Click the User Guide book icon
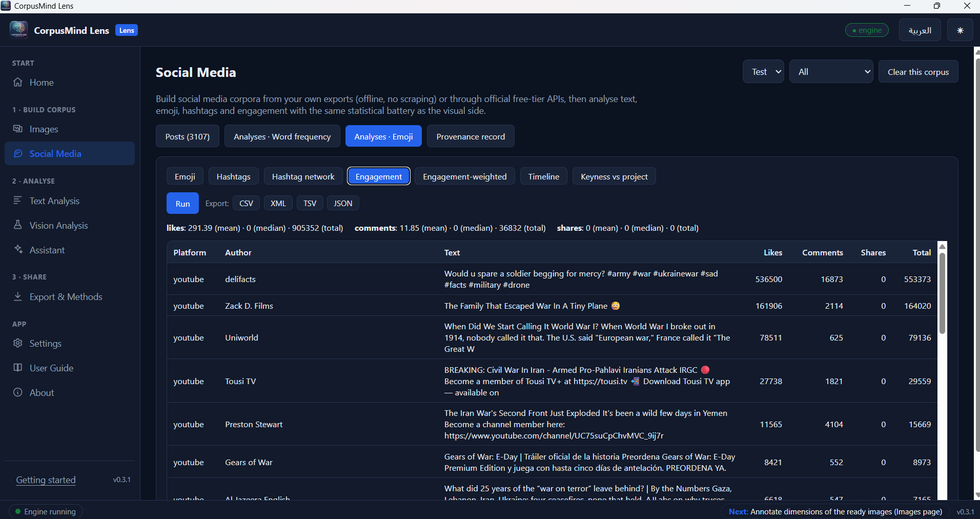This screenshot has width=980, height=519. 18,368
